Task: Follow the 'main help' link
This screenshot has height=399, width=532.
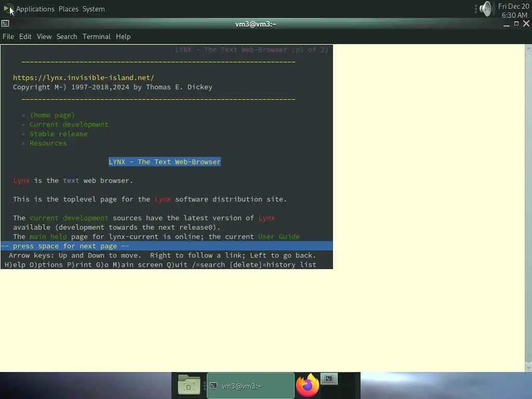Action: coord(48,236)
